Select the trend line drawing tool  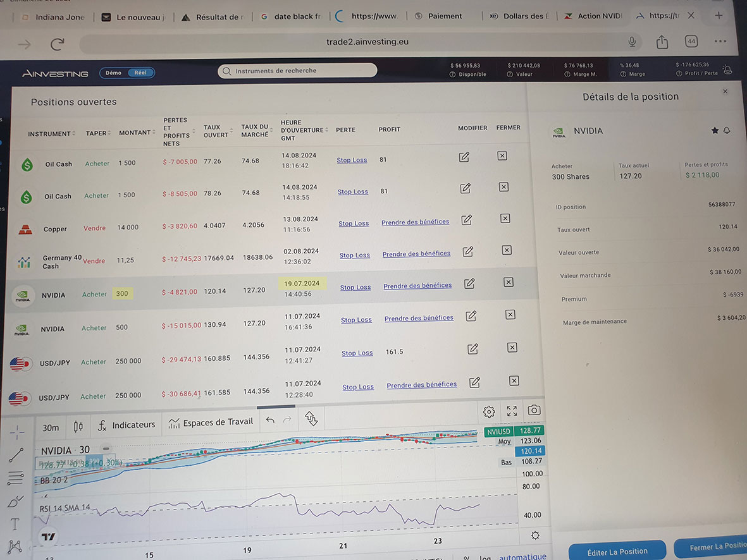click(16, 454)
